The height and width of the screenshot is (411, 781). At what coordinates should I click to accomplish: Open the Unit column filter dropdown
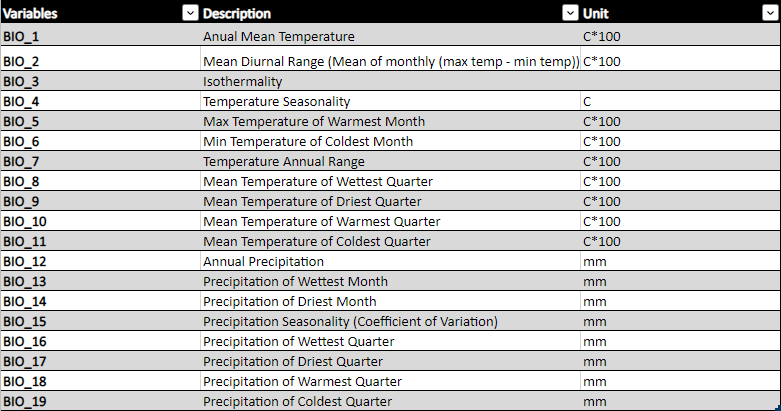point(770,13)
